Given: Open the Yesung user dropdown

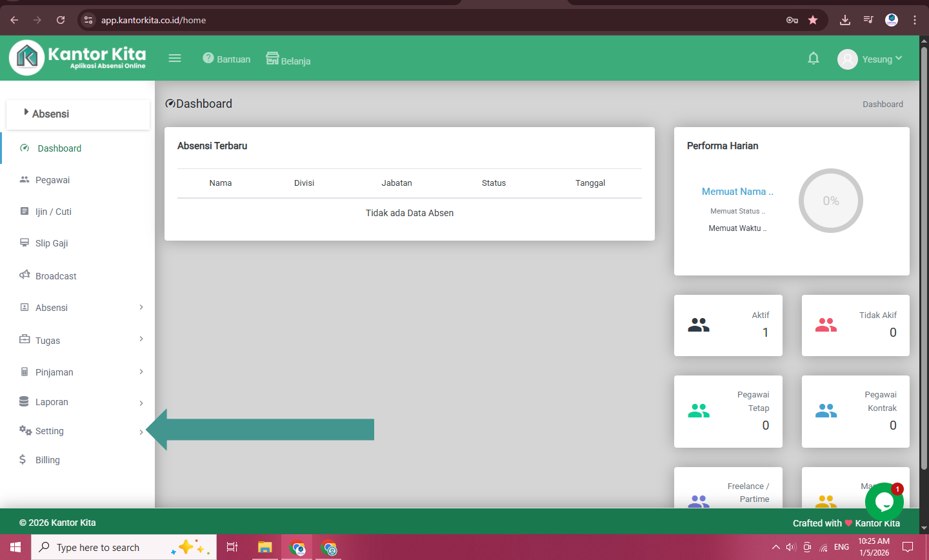Looking at the screenshot, I should 870,59.
